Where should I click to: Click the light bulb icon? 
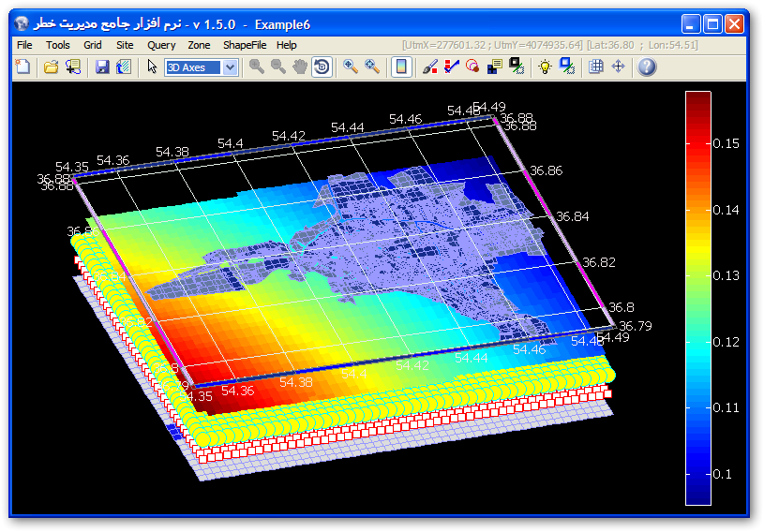(545, 66)
